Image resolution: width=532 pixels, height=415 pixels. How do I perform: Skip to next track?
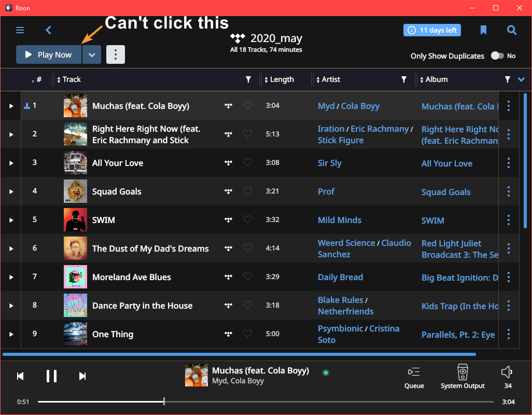click(82, 376)
